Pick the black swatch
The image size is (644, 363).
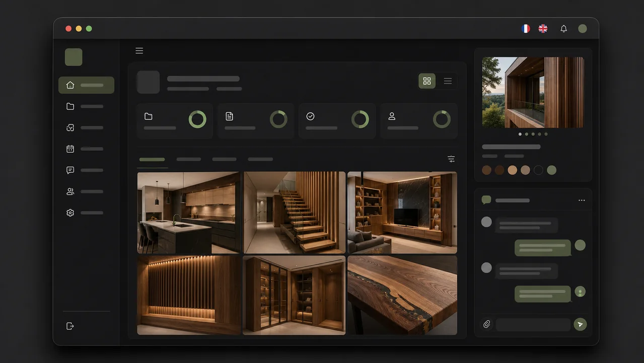539,170
